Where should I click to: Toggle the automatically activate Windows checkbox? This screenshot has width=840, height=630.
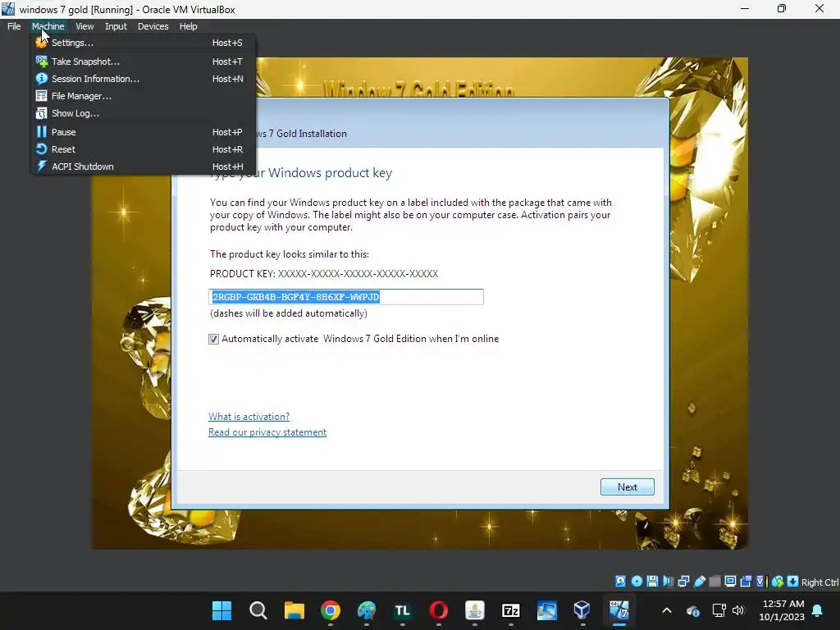pos(213,339)
